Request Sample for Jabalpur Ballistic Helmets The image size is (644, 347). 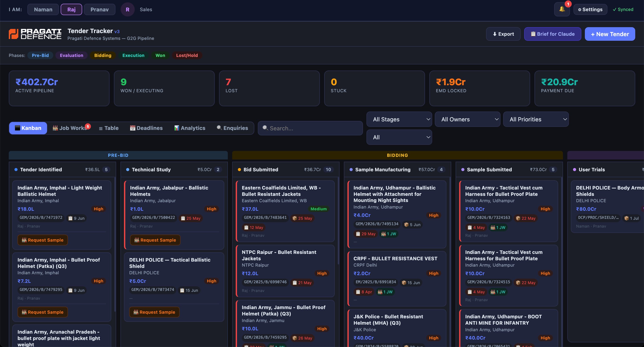pos(155,240)
